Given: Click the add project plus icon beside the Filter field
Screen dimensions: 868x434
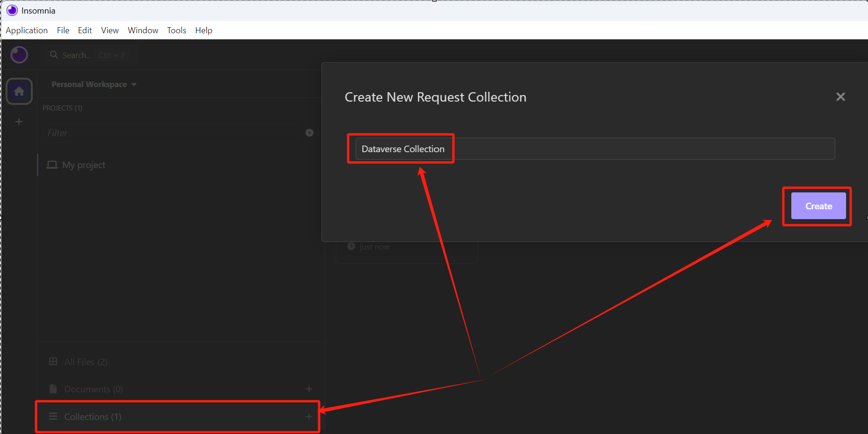Looking at the screenshot, I should [309, 133].
